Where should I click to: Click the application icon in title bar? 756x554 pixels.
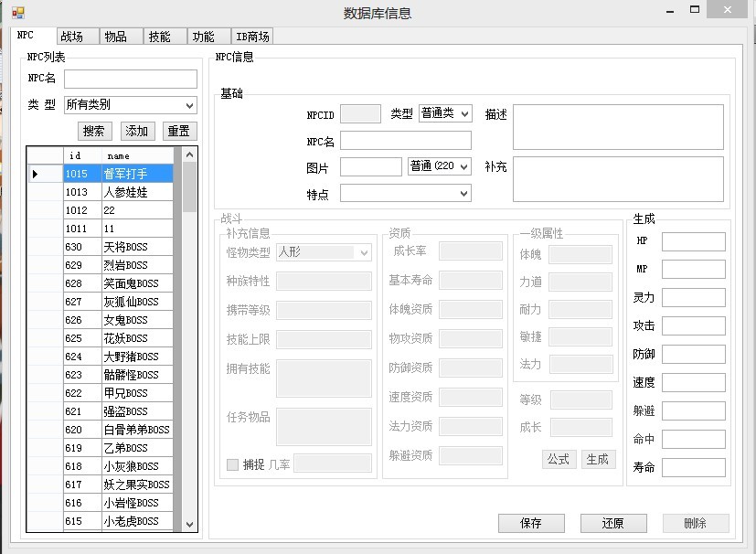(18, 13)
